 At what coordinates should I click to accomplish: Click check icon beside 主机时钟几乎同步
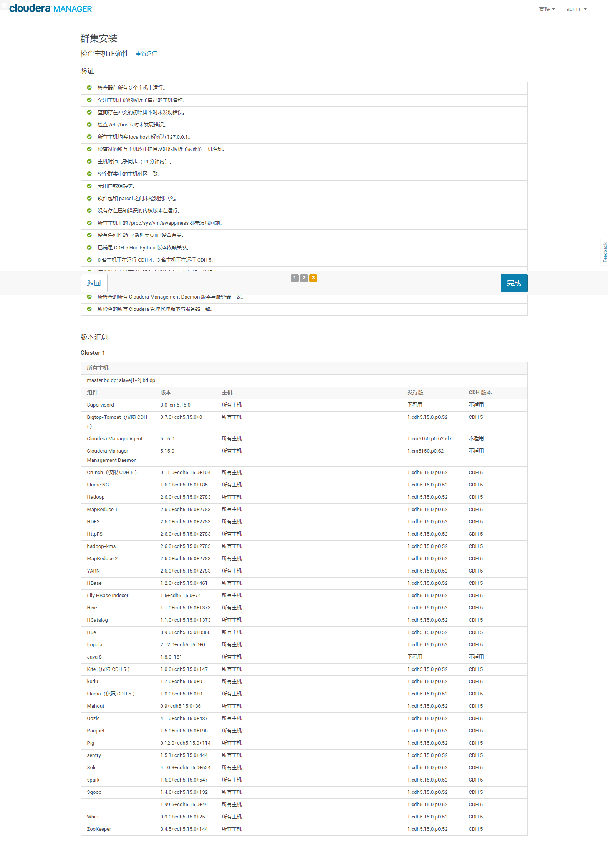[x=89, y=161]
